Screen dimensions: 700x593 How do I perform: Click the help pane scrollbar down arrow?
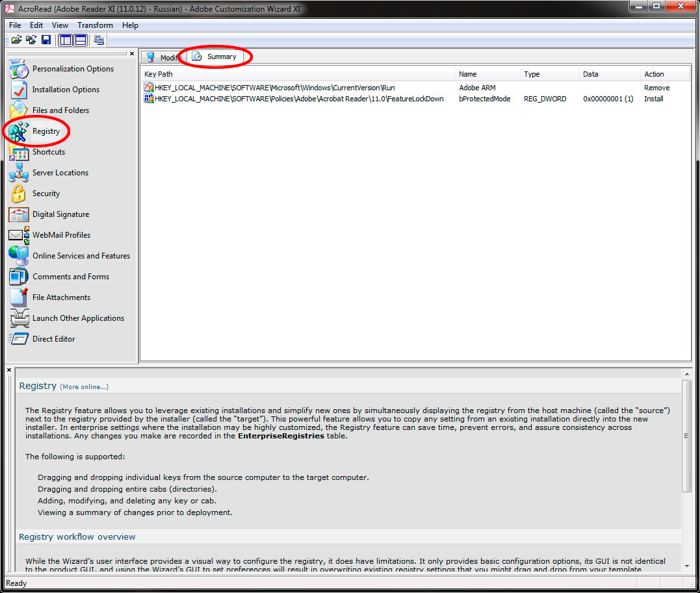[x=686, y=566]
